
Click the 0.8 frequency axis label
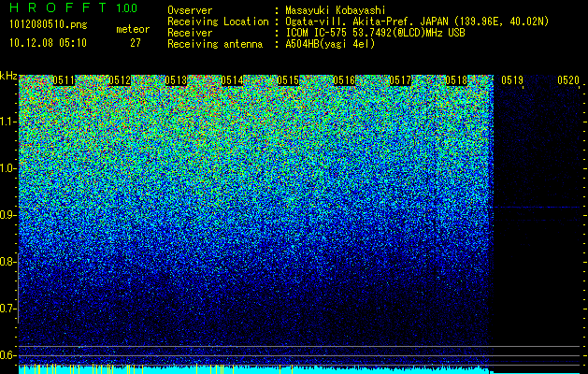point(8,262)
